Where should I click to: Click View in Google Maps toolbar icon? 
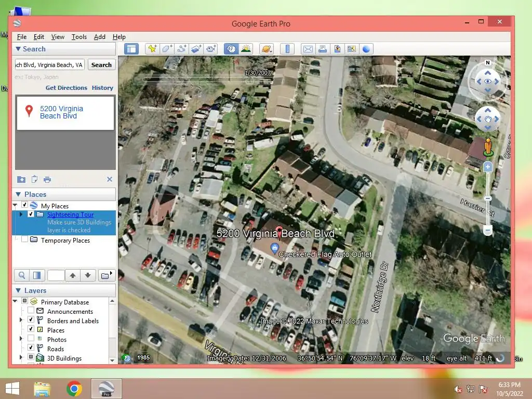352,49
